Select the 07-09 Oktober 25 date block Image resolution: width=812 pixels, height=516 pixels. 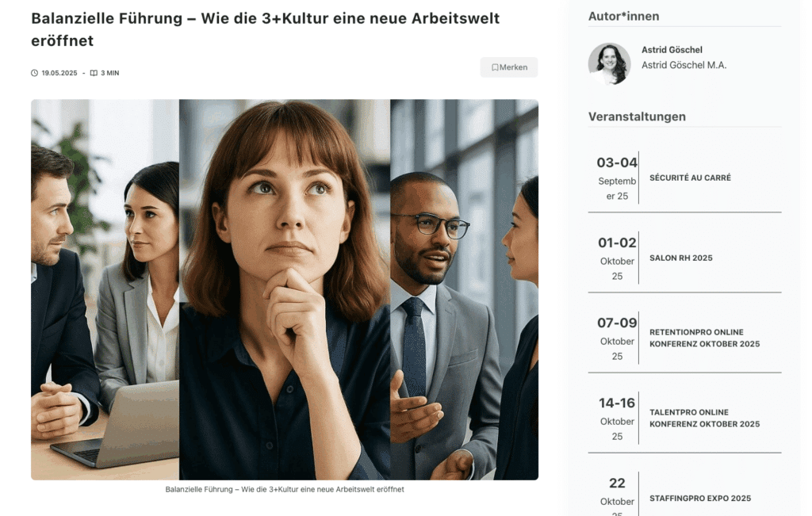(x=617, y=338)
